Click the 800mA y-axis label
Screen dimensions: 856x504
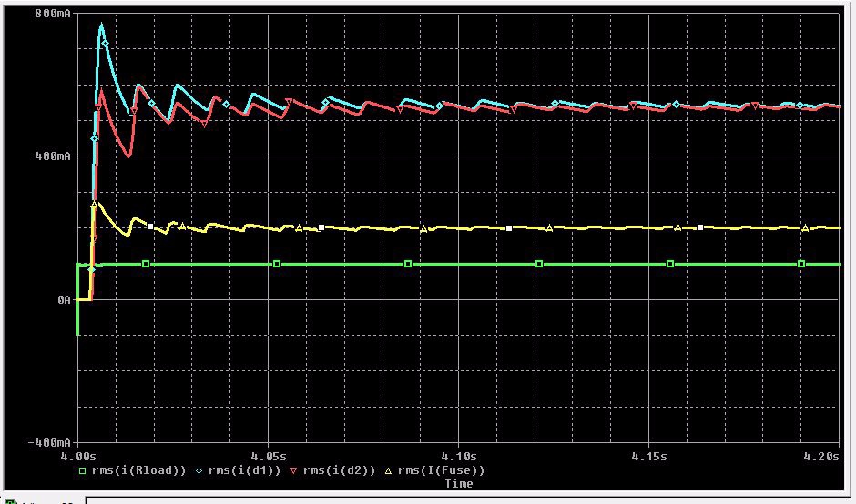[x=53, y=14]
